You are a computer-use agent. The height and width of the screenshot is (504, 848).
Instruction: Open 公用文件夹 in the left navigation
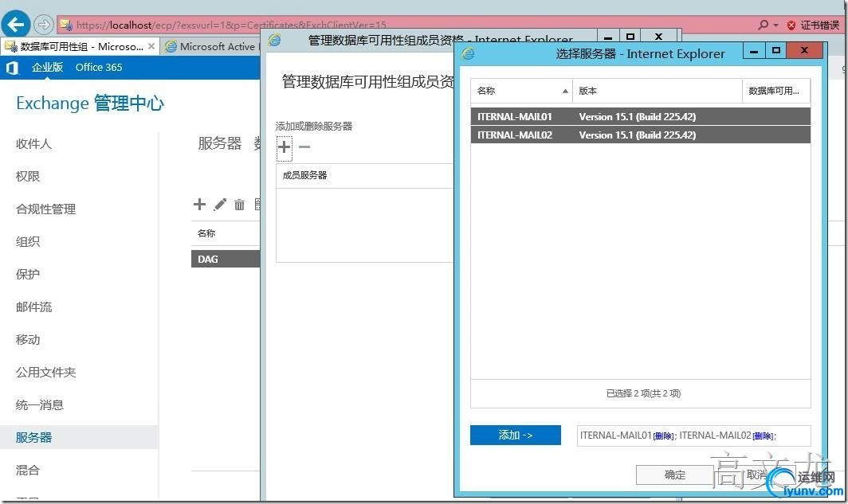(x=46, y=372)
